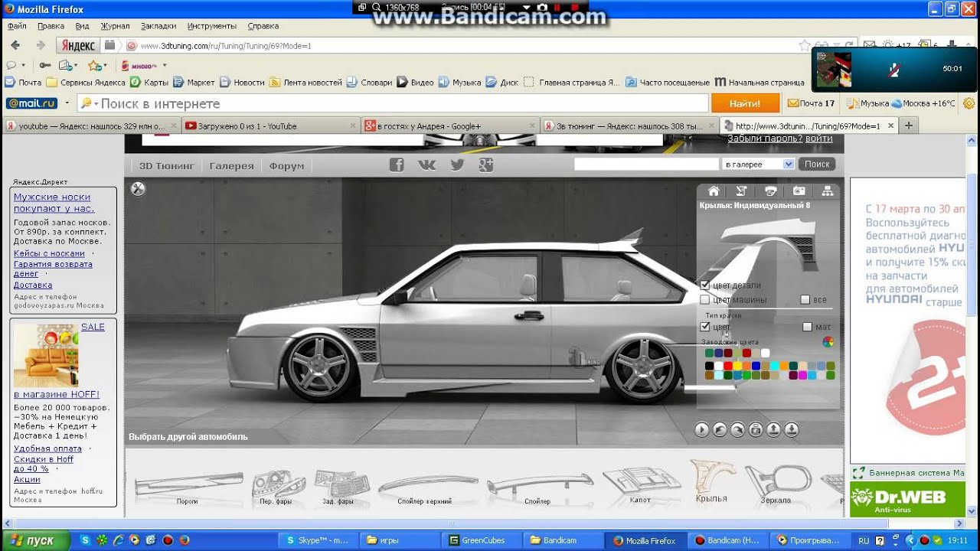Image resolution: width=980 pixels, height=551 pixels.
Task: Click the upload arrow round button
Action: tap(773, 429)
